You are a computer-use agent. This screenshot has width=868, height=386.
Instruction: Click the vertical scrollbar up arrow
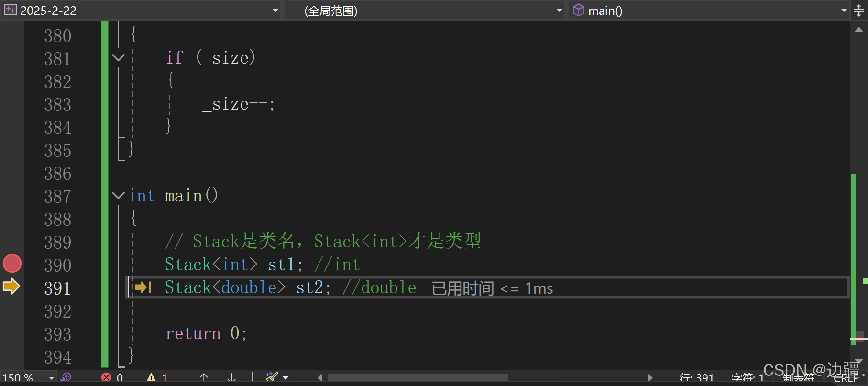[x=859, y=30]
